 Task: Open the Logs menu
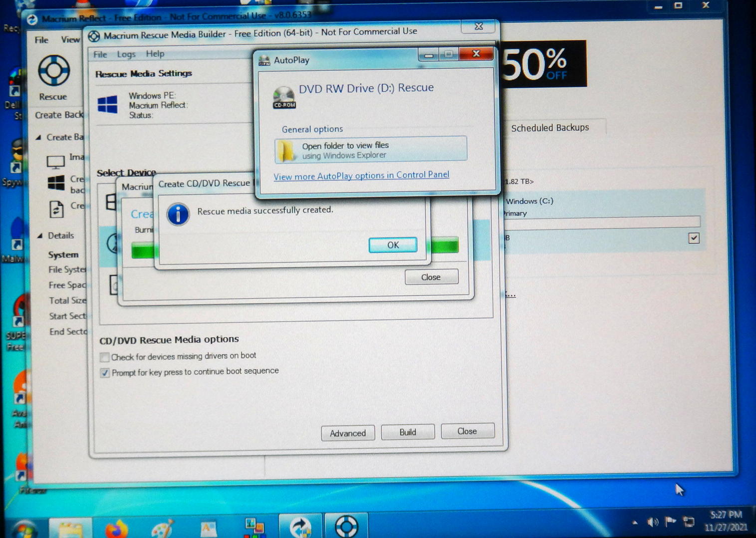(126, 54)
